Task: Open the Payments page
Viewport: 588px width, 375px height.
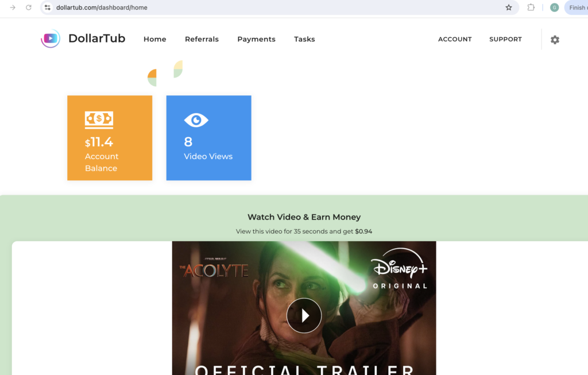Action: coord(257,40)
